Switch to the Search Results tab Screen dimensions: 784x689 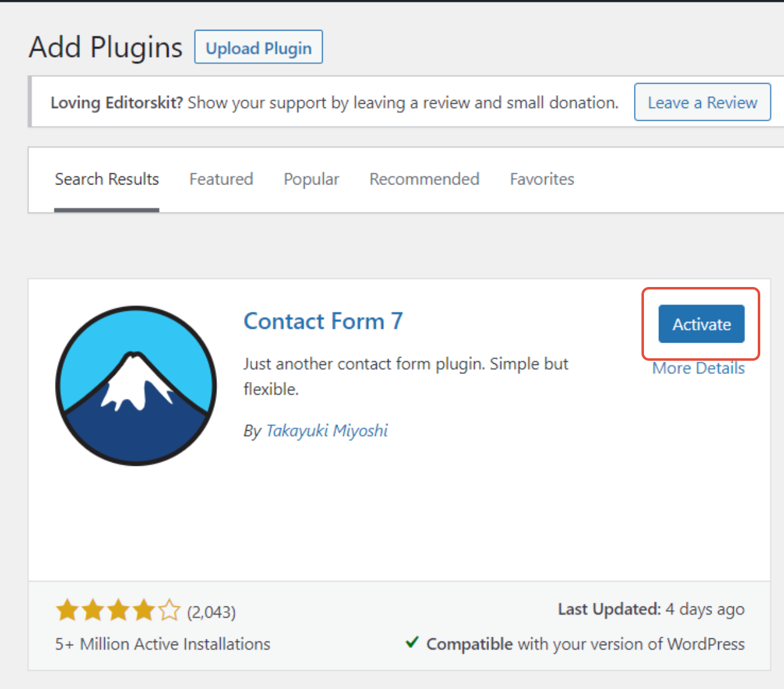pyautogui.click(x=107, y=179)
